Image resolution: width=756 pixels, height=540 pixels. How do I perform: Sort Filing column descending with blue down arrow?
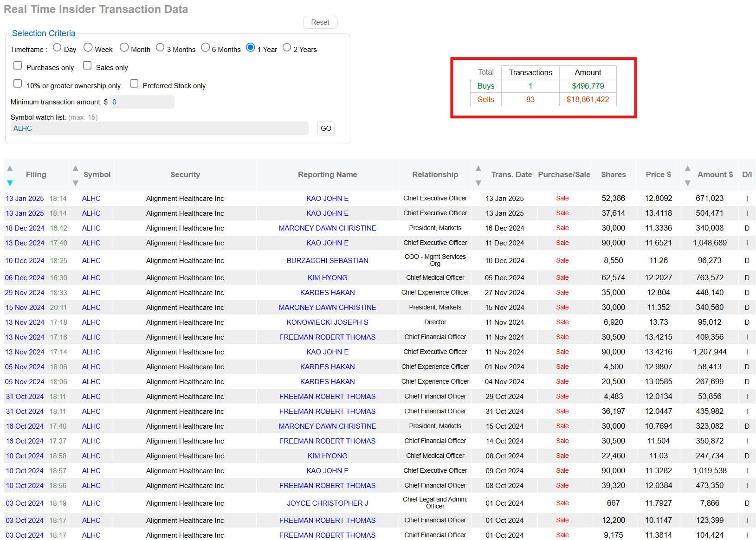pyautogui.click(x=10, y=183)
